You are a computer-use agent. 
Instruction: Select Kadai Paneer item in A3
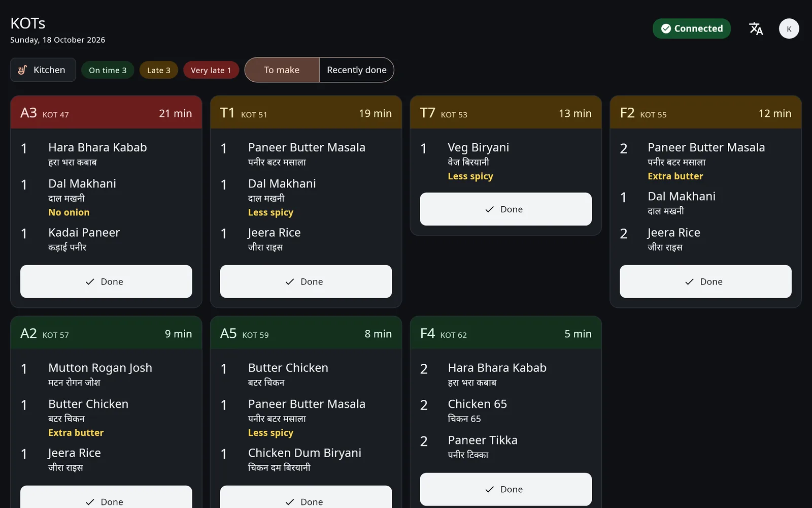click(x=84, y=233)
